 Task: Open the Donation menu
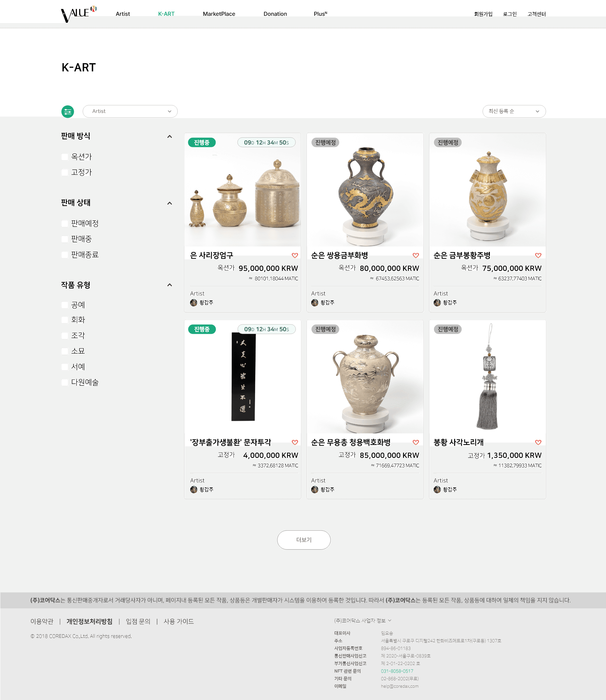tap(275, 14)
